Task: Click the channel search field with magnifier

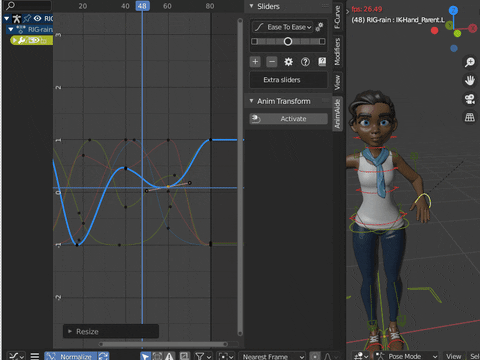Action: coord(28,5)
